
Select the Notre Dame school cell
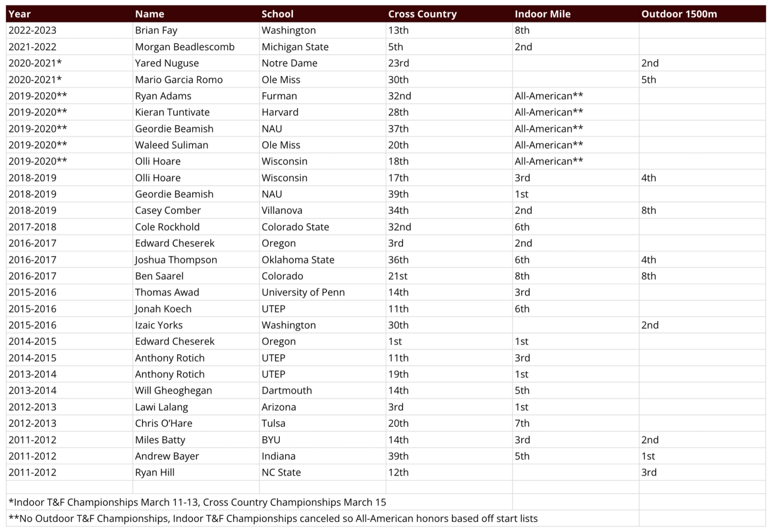pyautogui.click(x=322, y=63)
